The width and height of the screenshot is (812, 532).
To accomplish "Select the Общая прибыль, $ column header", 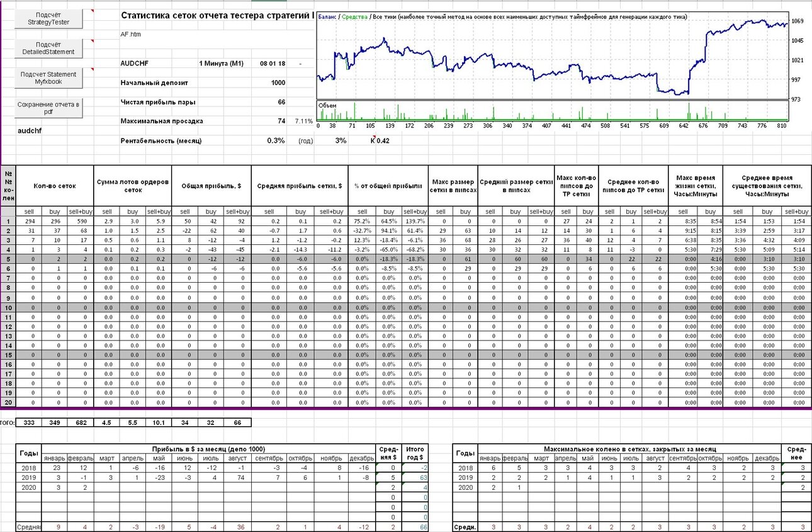I will pos(211,186).
